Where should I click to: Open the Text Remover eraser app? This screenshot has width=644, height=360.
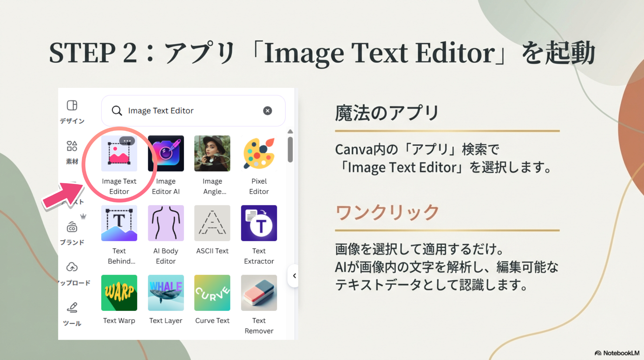click(259, 293)
